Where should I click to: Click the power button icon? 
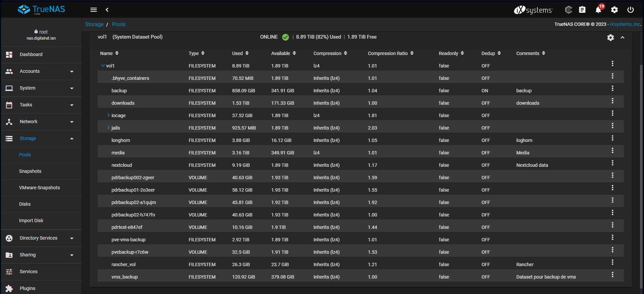[x=631, y=10]
